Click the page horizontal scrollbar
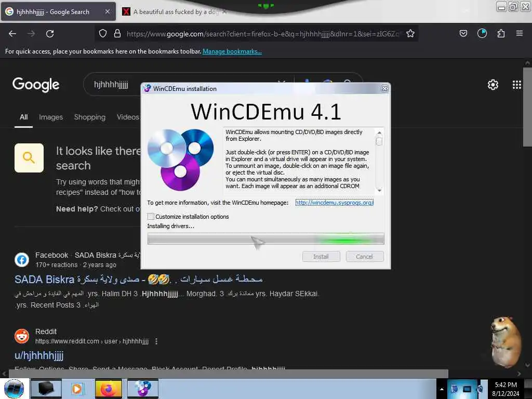The height and width of the screenshot is (399, 532). click(x=229, y=374)
